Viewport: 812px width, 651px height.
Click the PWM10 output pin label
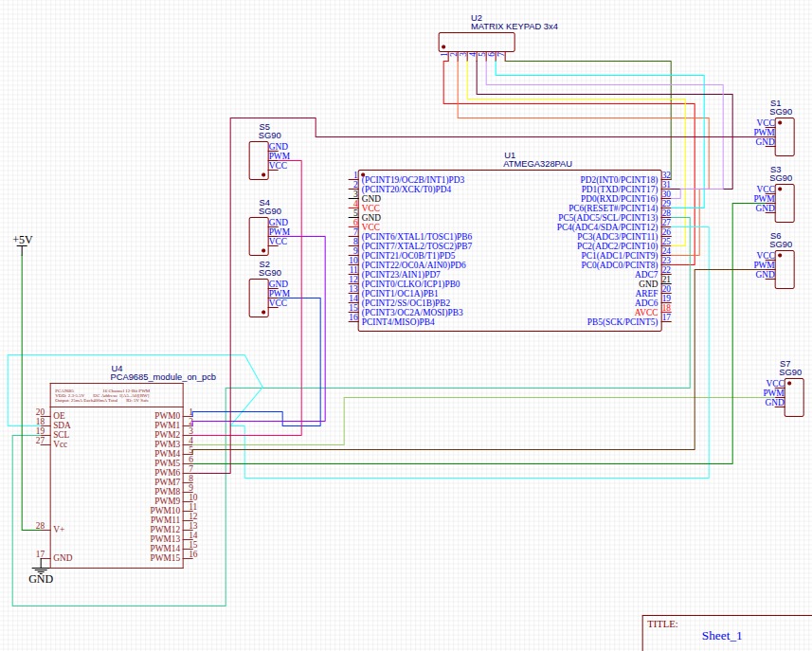click(x=165, y=510)
